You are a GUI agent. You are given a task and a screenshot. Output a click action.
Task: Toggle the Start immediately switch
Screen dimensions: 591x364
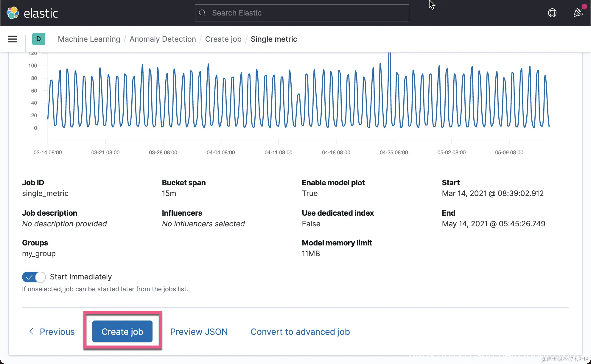point(34,277)
